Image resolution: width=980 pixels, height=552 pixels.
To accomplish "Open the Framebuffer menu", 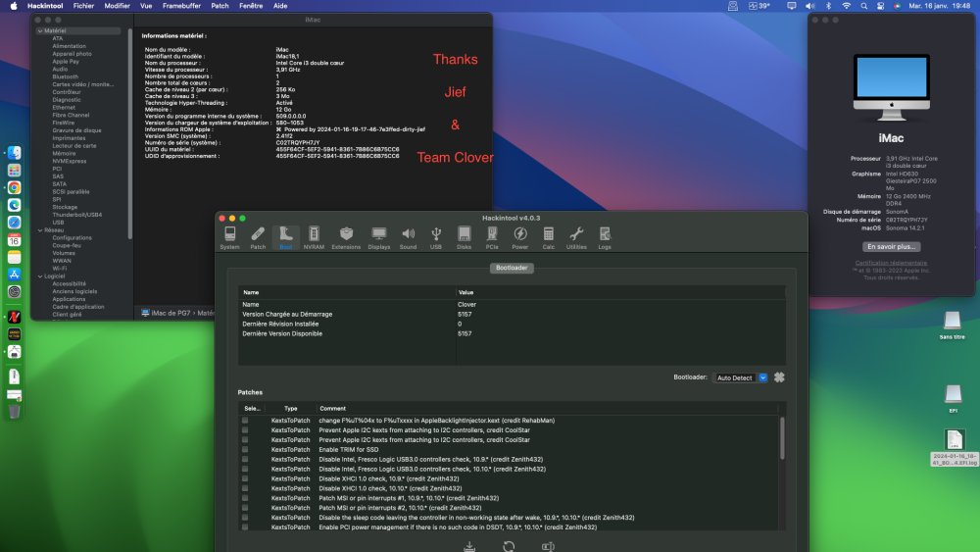I will pos(181,6).
